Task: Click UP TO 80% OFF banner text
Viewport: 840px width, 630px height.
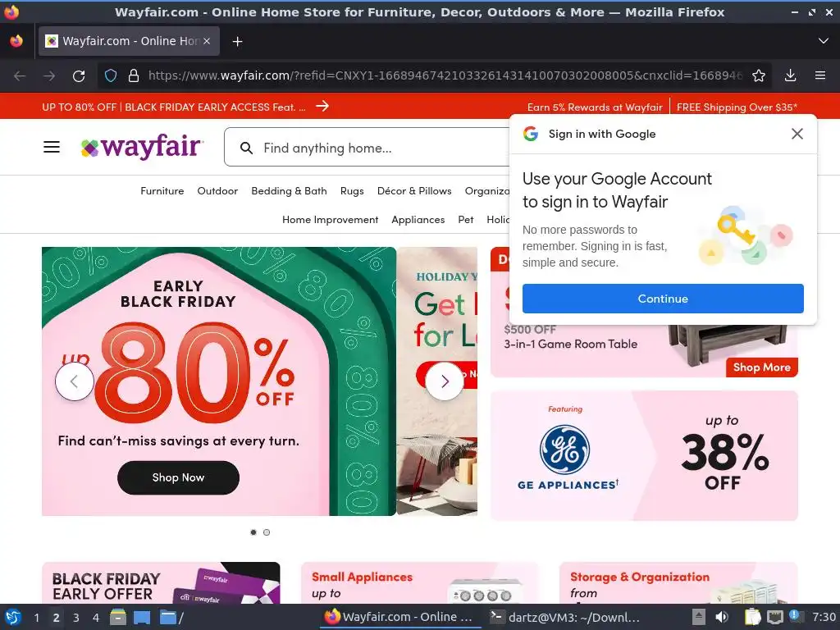Action: pyautogui.click(x=174, y=107)
